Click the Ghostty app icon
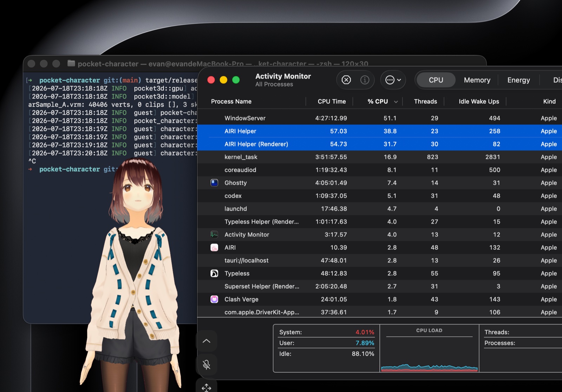The width and height of the screenshot is (562, 392). click(x=214, y=183)
